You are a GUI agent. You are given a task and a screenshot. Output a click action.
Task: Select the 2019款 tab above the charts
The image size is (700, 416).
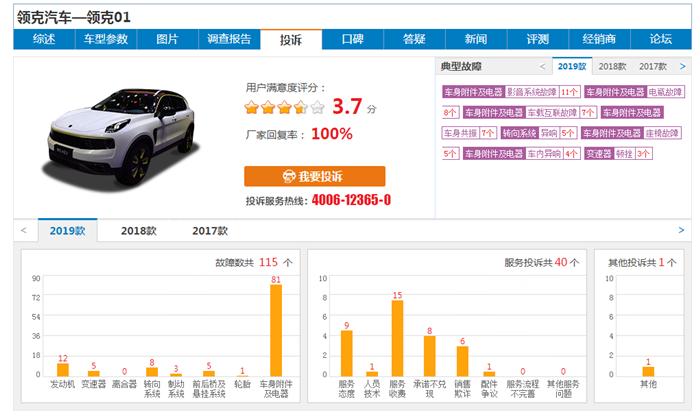point(67,231)
